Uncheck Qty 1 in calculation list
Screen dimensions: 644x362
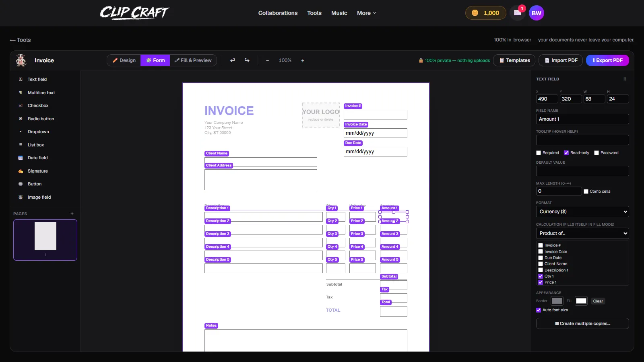click(x=541, y=276)
